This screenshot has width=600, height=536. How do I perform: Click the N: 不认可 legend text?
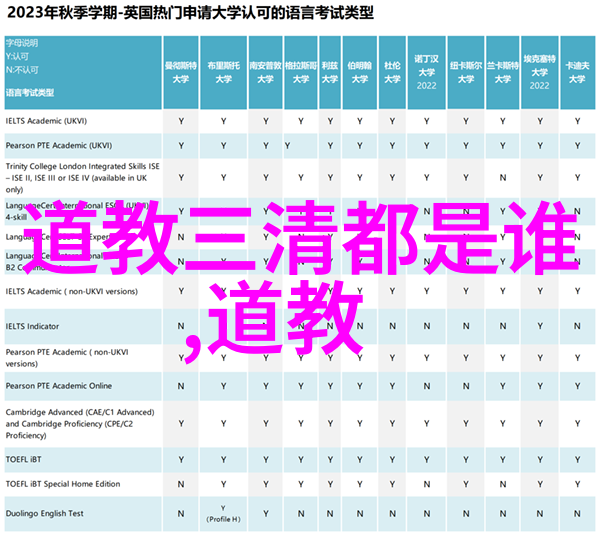[x=22, y=70]
